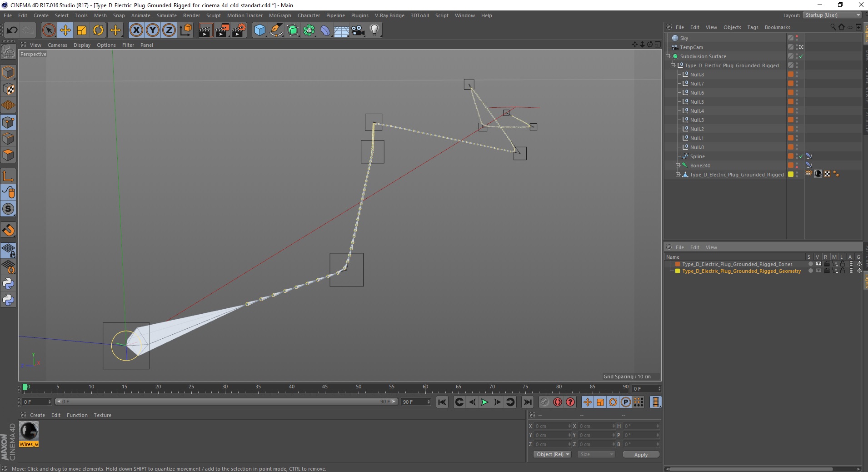This screenshot has width=868, height=472.
Task: Click the MoGraph array flower icon
Action: click(x=309, y=30)
